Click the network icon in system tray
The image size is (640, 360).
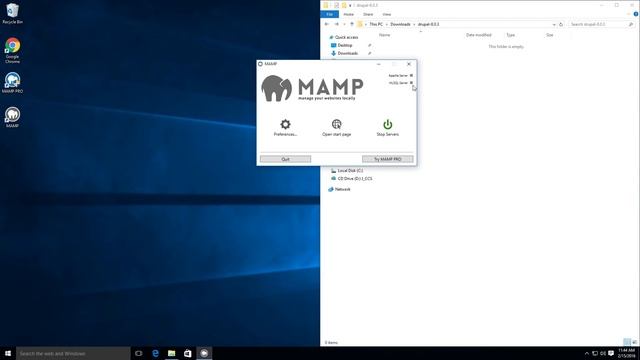tap(595, 353)
